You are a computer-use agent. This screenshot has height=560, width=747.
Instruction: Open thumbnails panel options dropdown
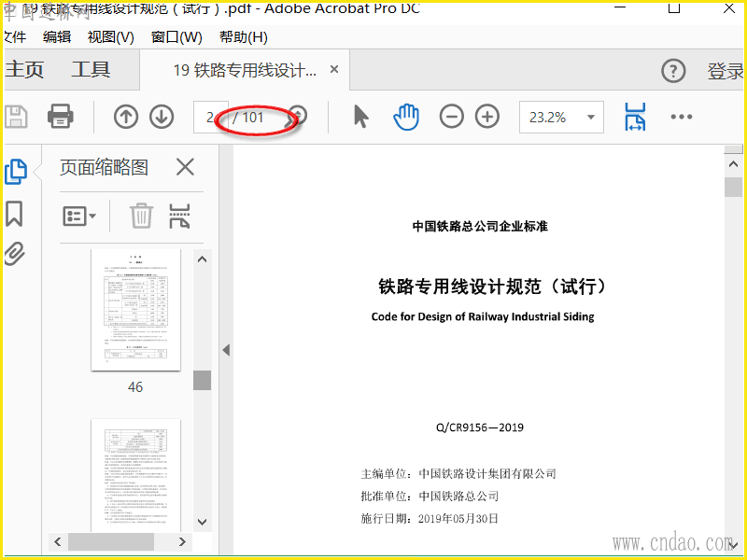pyautogui.click(x=79, y=217)
